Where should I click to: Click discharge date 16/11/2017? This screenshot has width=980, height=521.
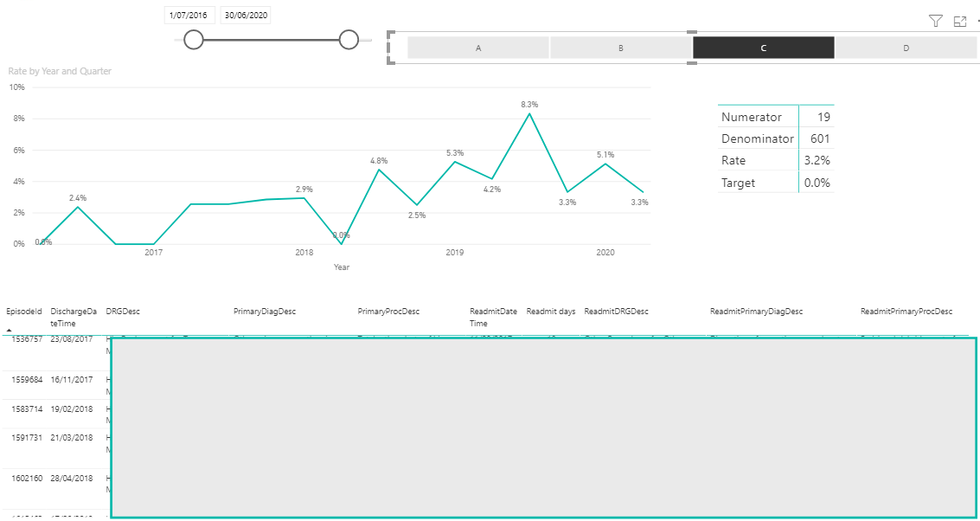71,380
